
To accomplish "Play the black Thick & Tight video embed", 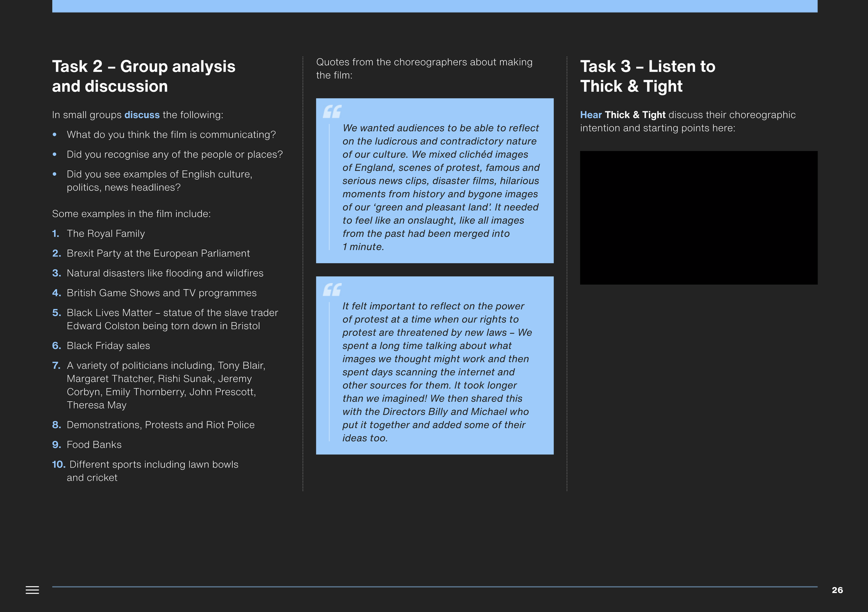I will tap(699, 218).
